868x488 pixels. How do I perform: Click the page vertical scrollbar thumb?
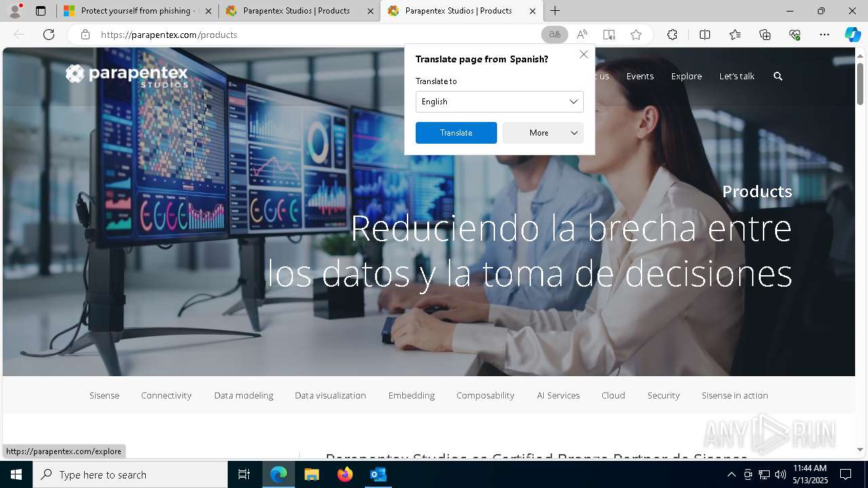pyautogui.click(x=860, y=83)
